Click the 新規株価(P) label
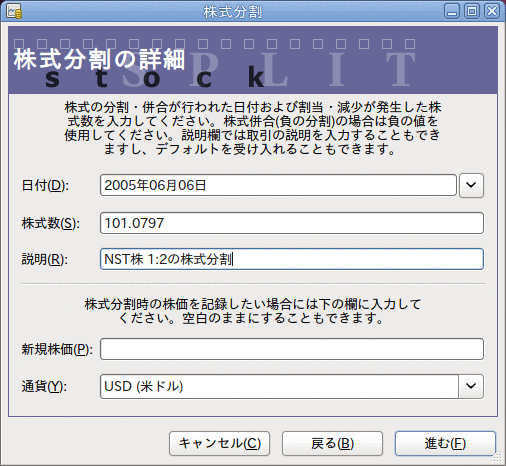This screenshot has width=506, height=466. [57, 349]
